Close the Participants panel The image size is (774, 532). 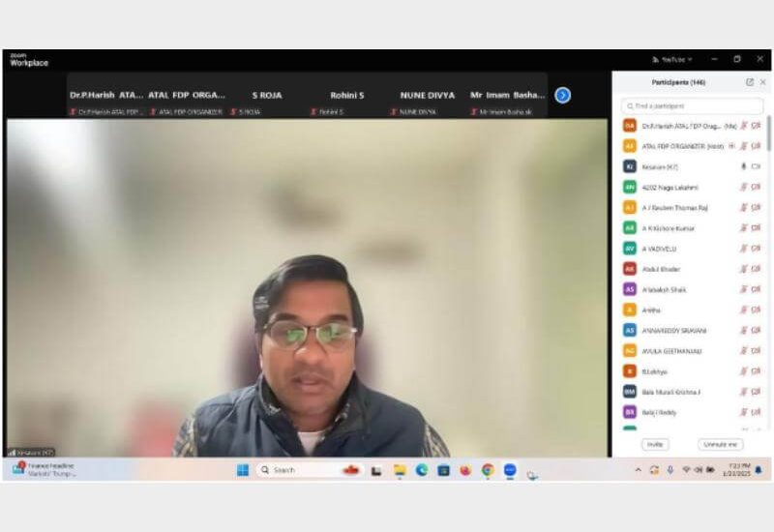point(762,82)
